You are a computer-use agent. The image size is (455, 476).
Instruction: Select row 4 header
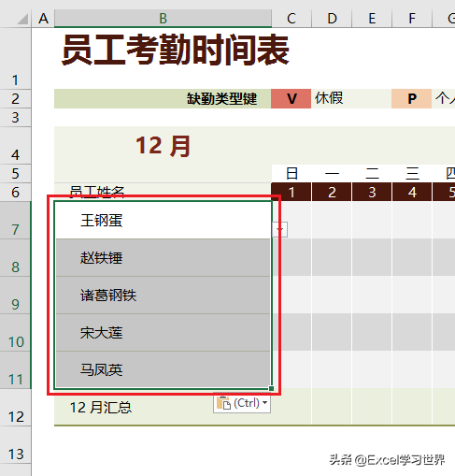click(15, 146)
